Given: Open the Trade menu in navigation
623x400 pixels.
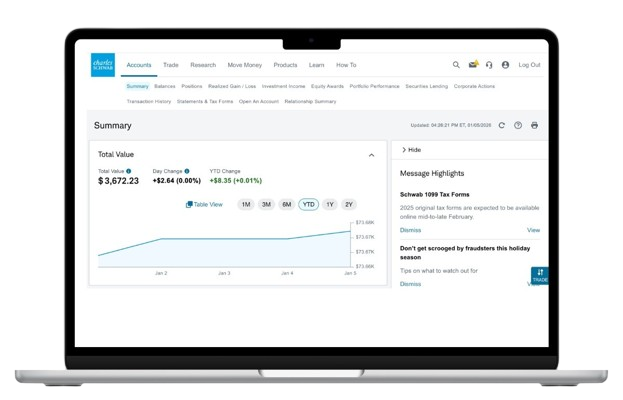Looking at the screenshot, I should [170, 65].
